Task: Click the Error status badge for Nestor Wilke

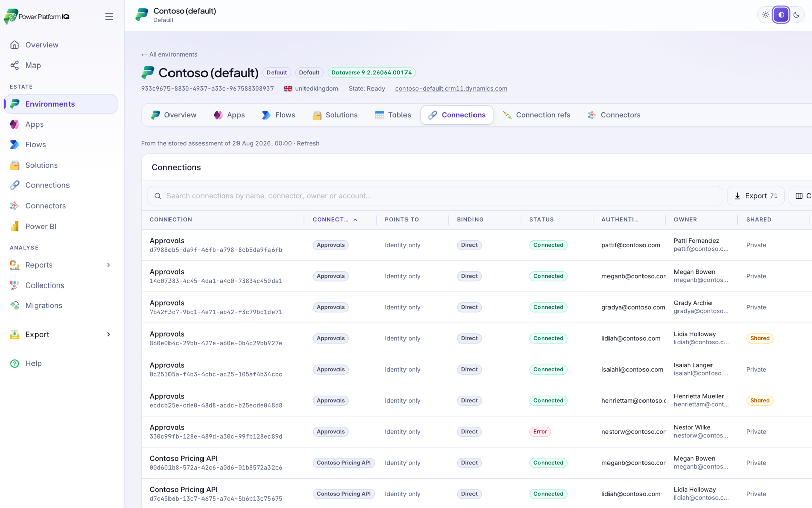Action: 540,432
